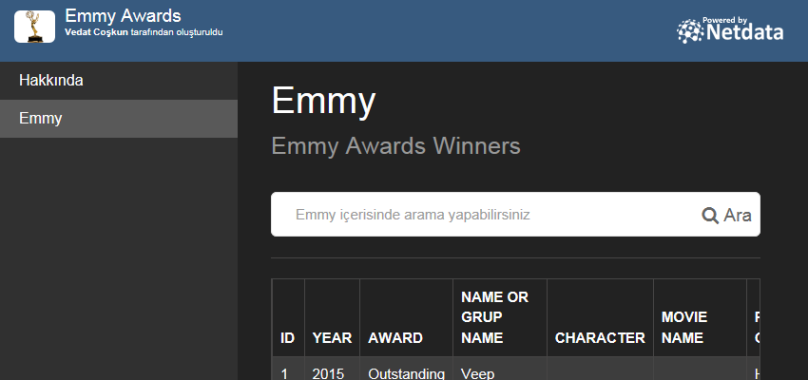Click the row ID 1 cell
This screenshot has height=380, width=808.
[284, 373]
